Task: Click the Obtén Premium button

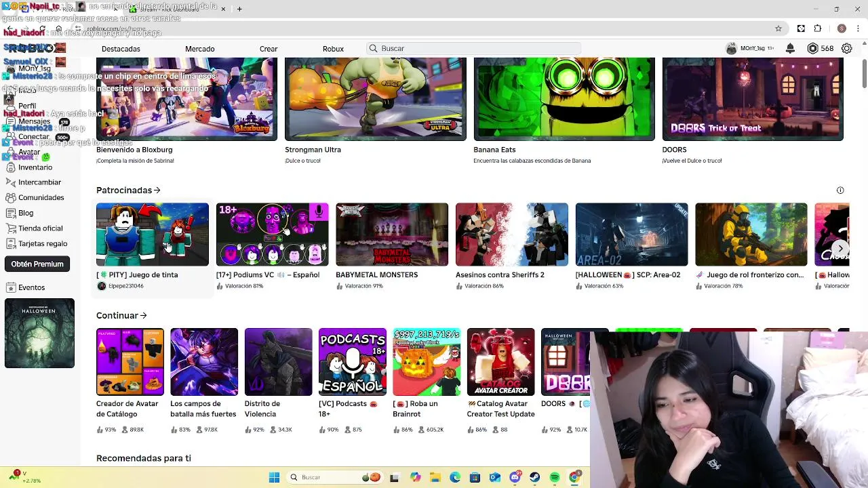Action: coord(37,264)
